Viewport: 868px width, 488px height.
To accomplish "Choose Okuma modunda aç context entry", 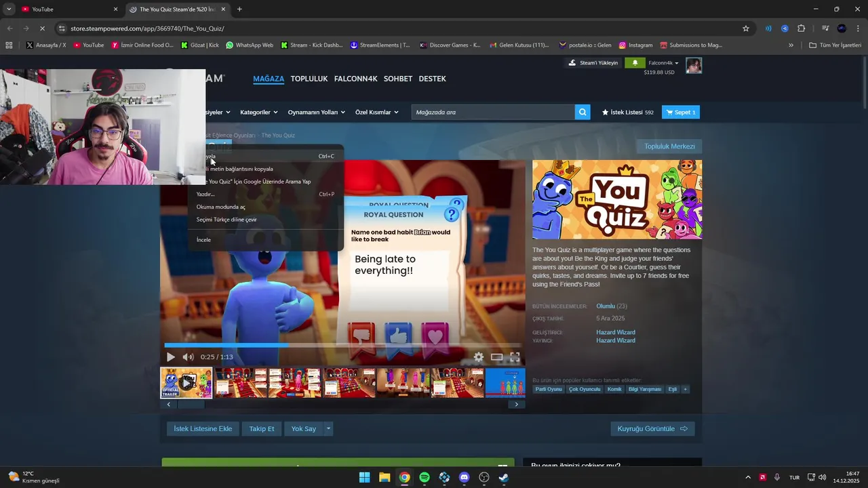I will click(x=266, y=207).
